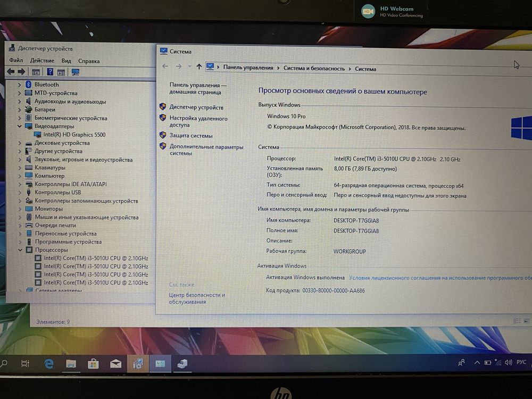Screen dimensions: 532x399
Task: Click the product code 00330-80000-00000-AA686
Action: click(x=334, y=290)
